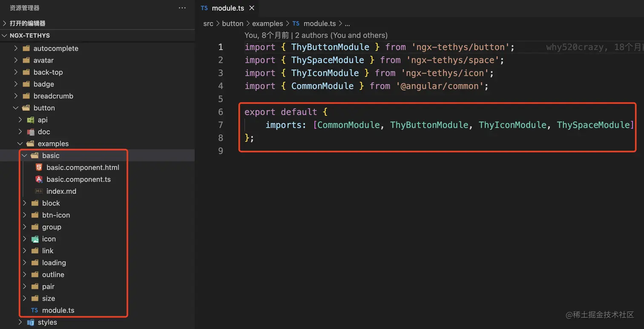644x329 pixels.
Task: Expand the doc folder chevron
Action: point(20,132)
